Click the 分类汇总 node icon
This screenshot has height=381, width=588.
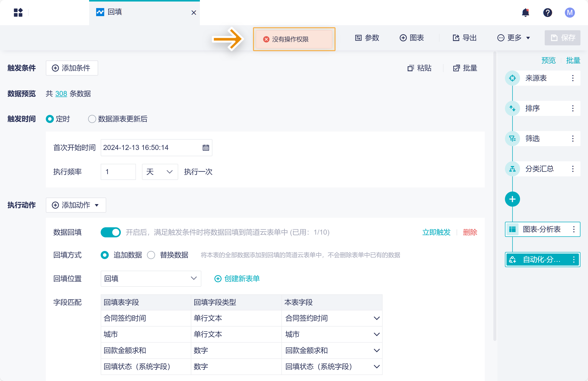pos(512,169)
